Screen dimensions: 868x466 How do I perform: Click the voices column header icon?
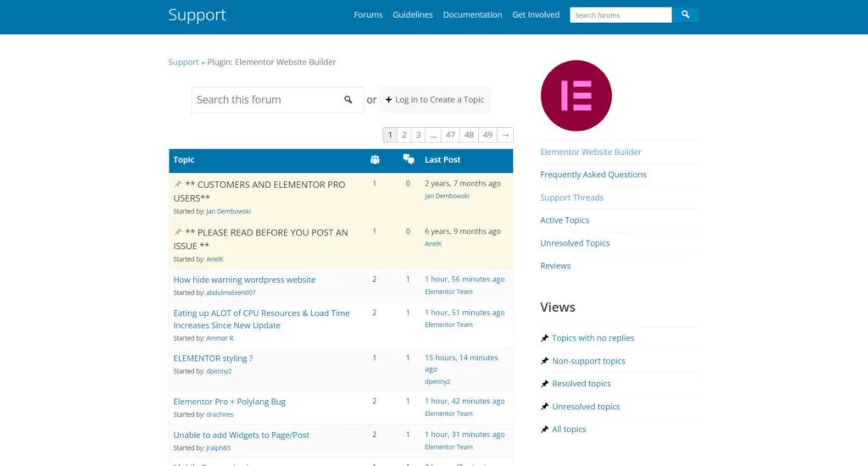pyautogui.click(x=375, y=159)
